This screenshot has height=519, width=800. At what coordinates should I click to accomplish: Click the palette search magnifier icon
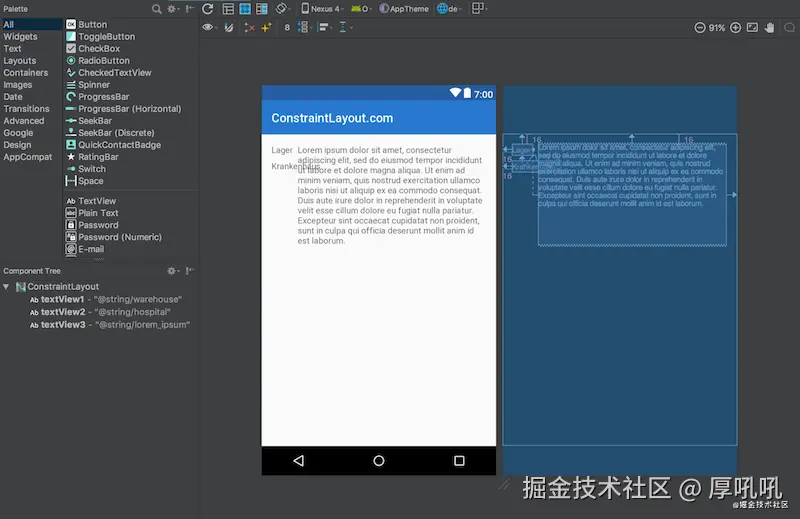(157, 9)
